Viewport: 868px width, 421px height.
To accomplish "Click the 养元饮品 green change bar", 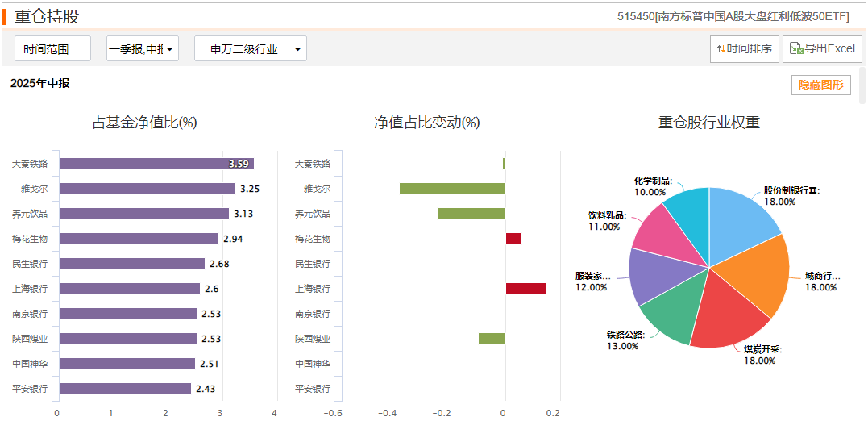I will click(471, 214).
